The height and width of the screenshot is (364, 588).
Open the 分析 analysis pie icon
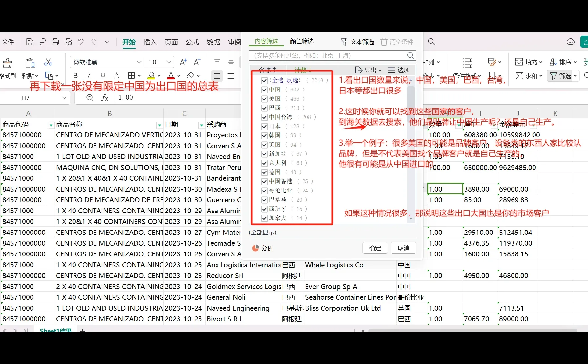coord(255,248)
